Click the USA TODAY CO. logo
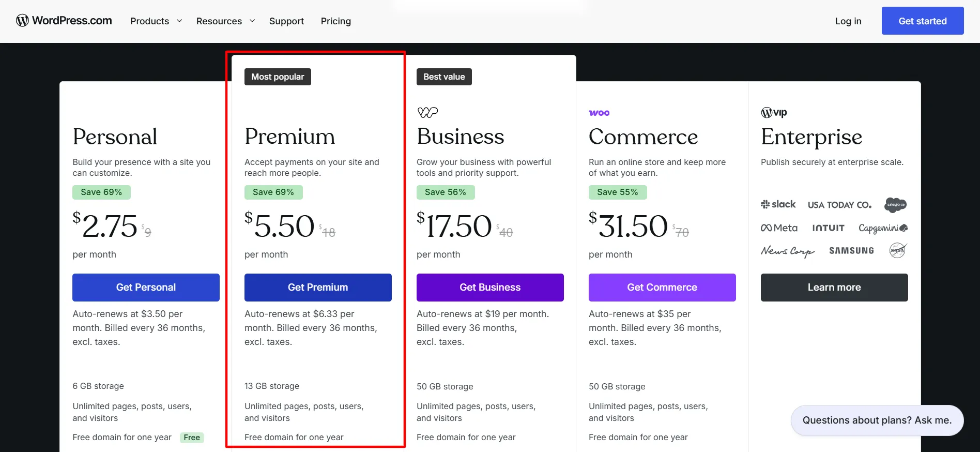This screenshot has height=452, width=980. (x=839, y=205)
